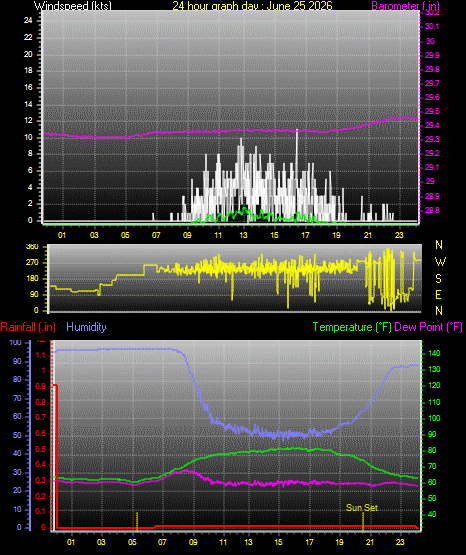Click the W compass label on direction chart

(440, 262)
